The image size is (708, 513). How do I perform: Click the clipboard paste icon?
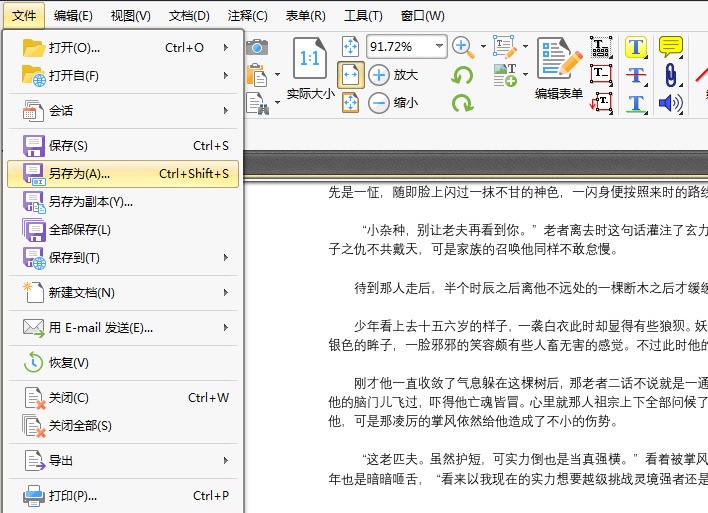coord(257,75)
